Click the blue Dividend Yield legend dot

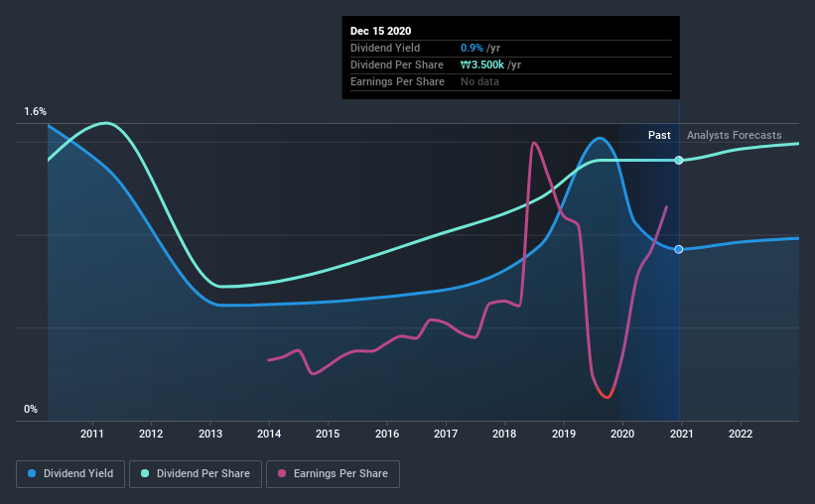point(32,473)
